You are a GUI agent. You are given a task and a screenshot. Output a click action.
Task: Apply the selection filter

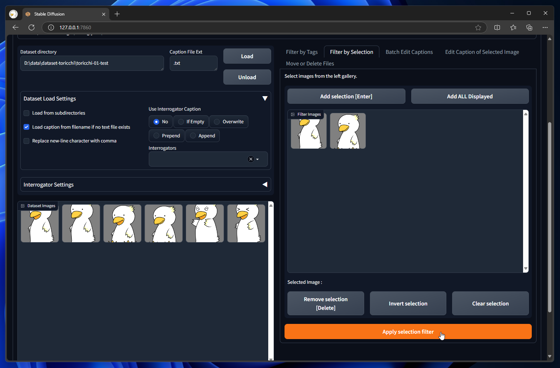tap(408, 332)
